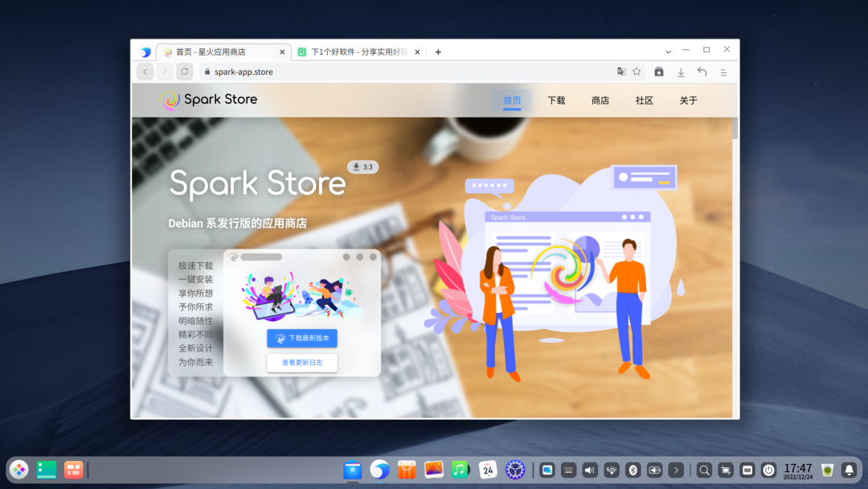Open the orange app store dock icon

click(407, 470)
